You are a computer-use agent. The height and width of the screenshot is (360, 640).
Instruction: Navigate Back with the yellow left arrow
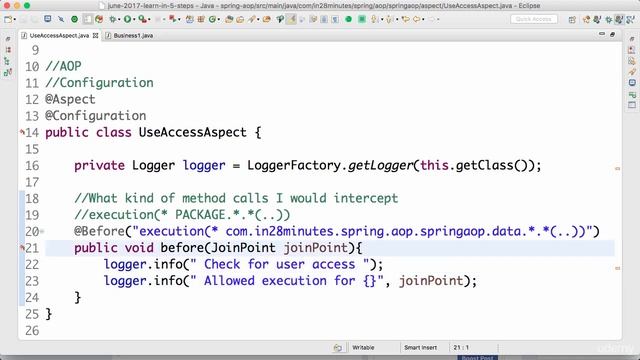pyautogui.click(x=416, y=19)
